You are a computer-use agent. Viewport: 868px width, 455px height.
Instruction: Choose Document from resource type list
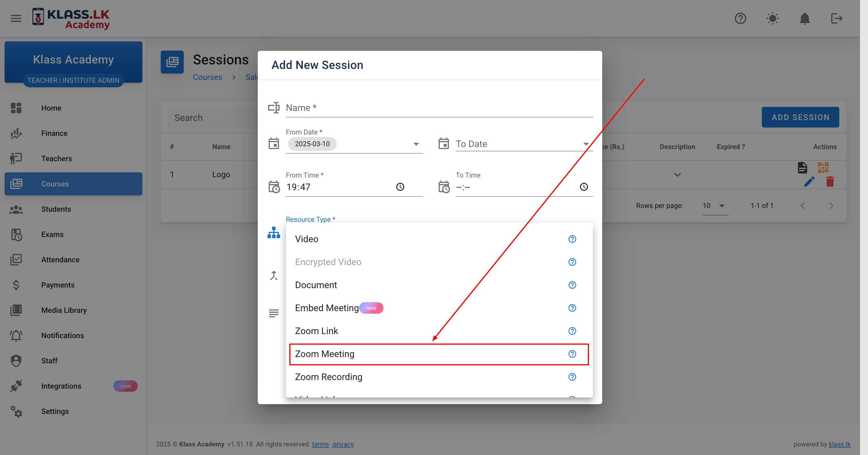pyautogui.click(x=316, y=285)
